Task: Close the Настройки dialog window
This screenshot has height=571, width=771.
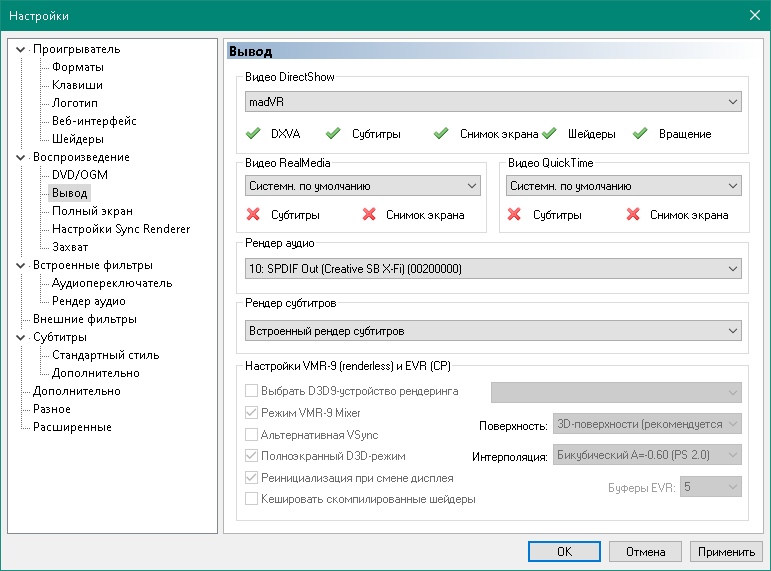Action: click(755, 15)
